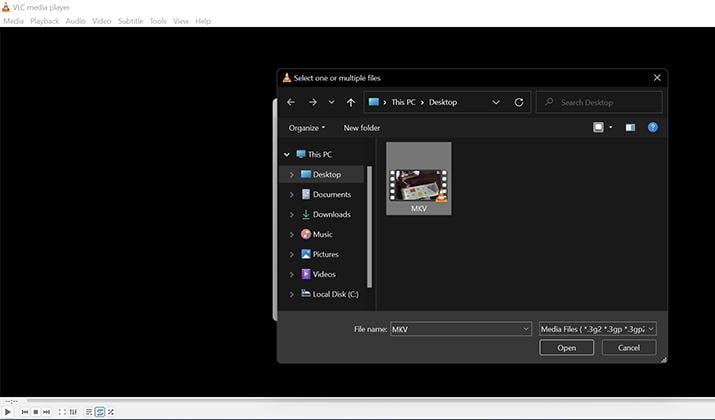Click the Open button
The image size is (715, 420).
566,347
